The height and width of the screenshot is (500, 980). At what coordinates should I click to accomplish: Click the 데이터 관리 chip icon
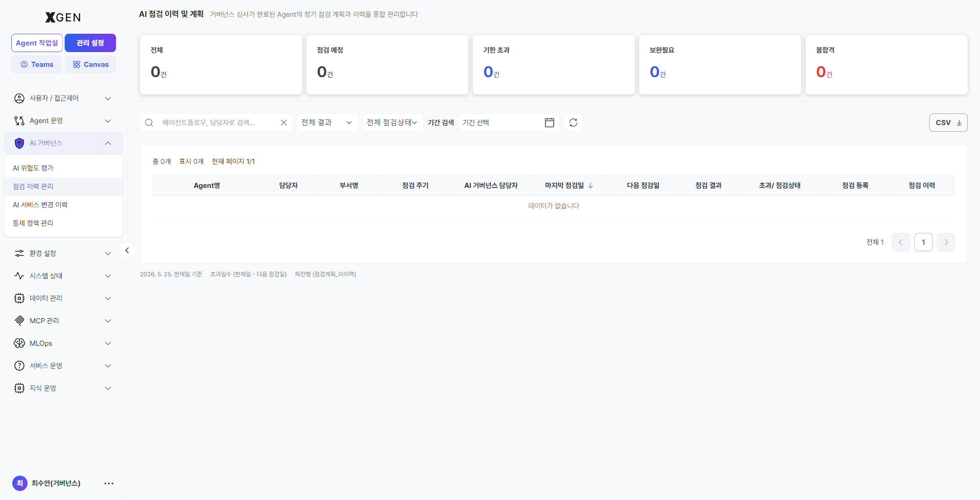point(19,298)
